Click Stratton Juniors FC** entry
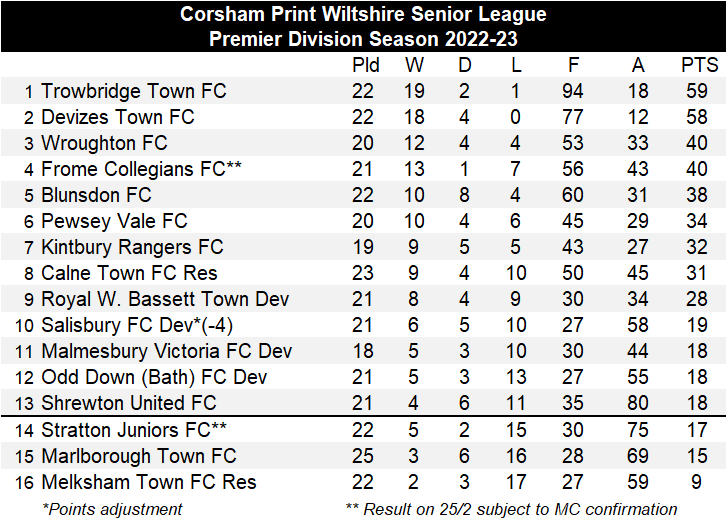The image size is (726, 521). pos(134,430)
